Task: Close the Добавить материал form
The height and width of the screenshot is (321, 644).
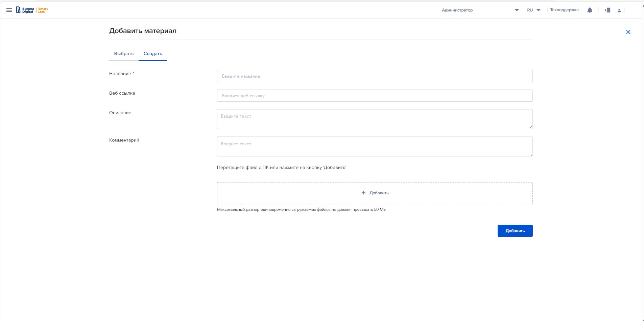Action: pos(628,32)
